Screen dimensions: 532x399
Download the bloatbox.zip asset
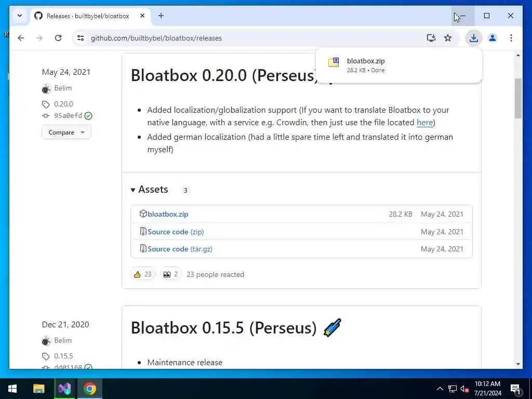point(168,214)
